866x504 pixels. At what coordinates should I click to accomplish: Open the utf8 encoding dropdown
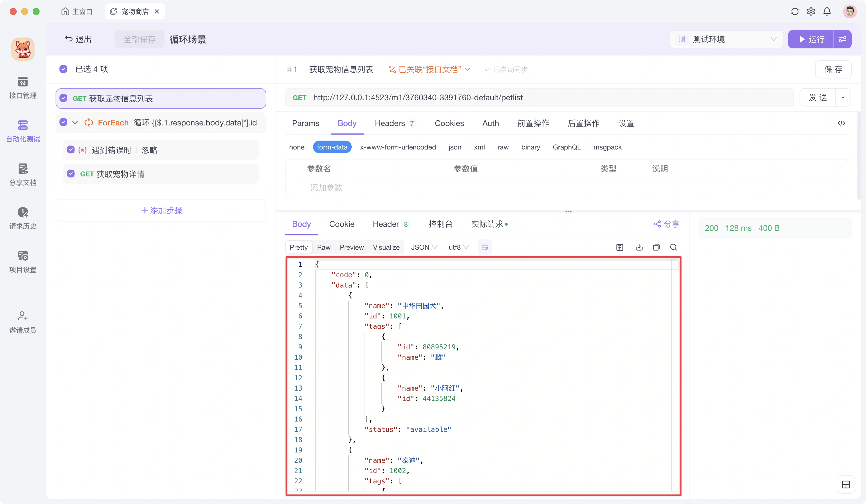click(x=458, y=247)
